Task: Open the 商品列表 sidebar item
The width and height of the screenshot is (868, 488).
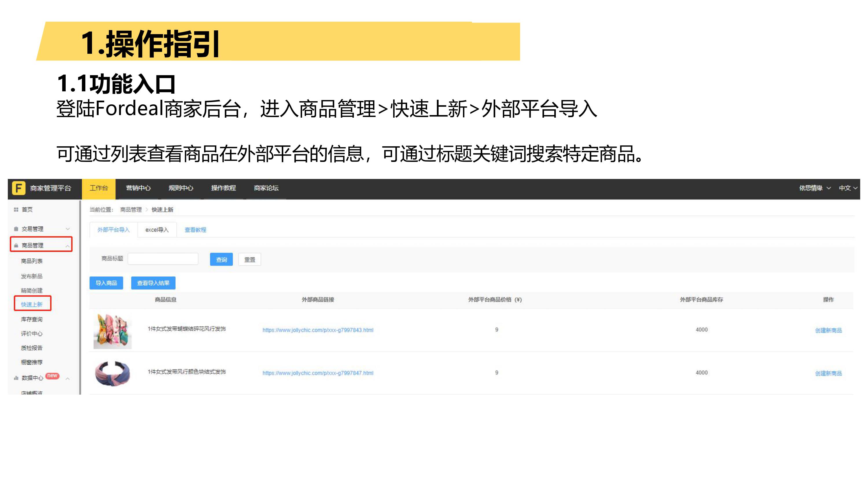Action: pos(32,261)
